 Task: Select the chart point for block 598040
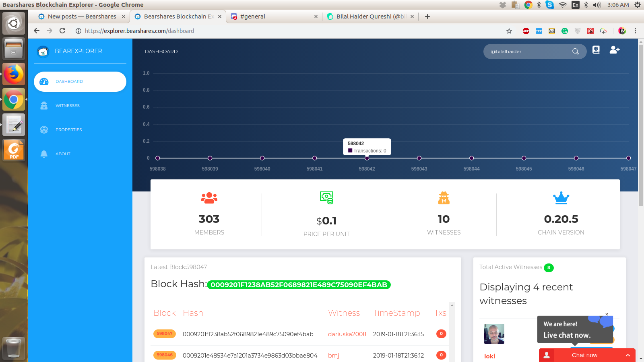262,158
